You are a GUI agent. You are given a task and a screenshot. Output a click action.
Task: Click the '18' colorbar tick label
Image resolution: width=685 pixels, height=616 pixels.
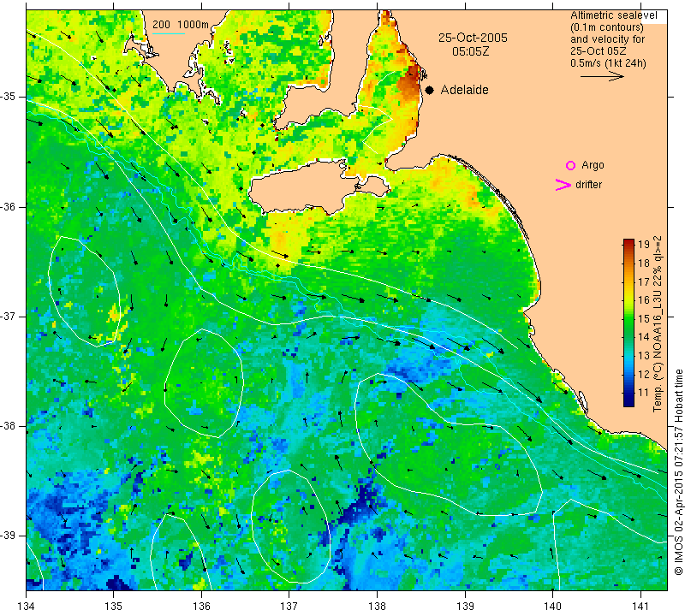[644, 263]
